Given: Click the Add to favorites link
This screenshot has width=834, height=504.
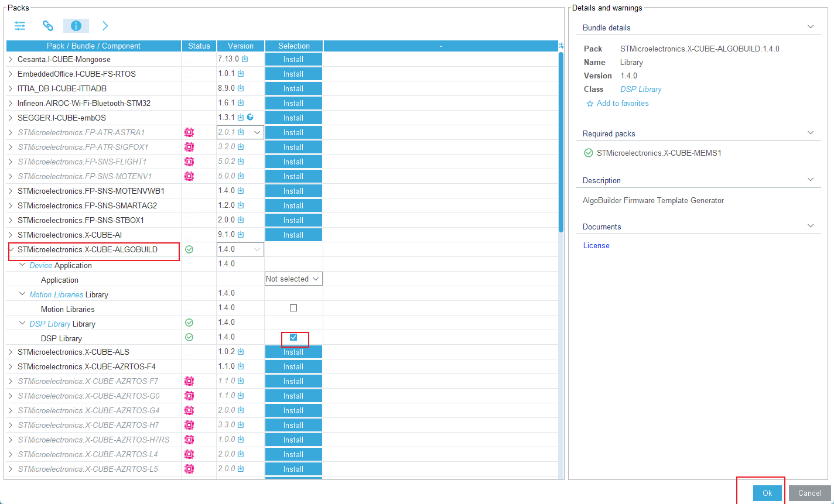Looking at the screenshot, I should tap(623, 104).
